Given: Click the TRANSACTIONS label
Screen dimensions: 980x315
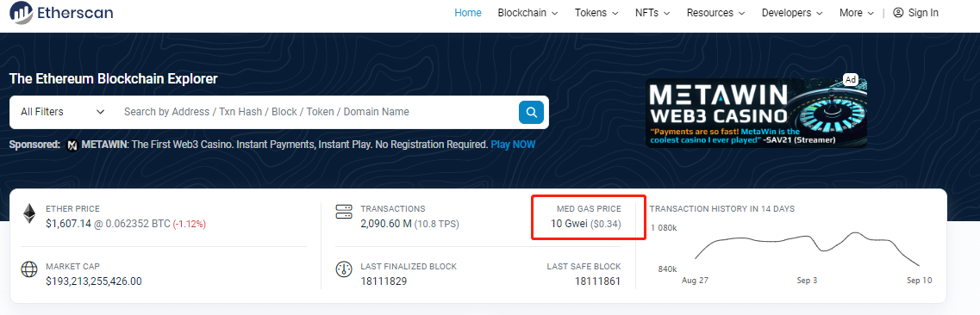Looking at the screenshot, I should pyautogui.click(x=392, y=209).
